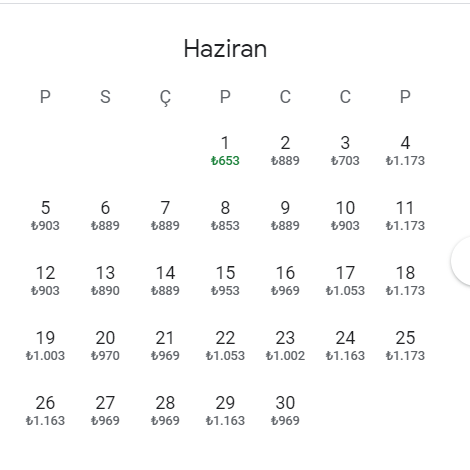The image size is (470, 470).
Task: Click June 26 date cell
Action: tap(45, 411)
